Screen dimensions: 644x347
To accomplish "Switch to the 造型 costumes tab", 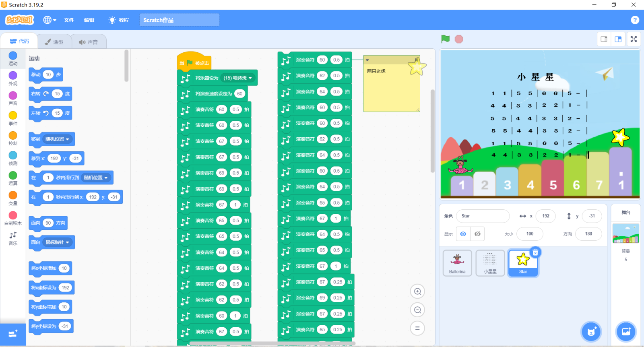I will click(x=54, y=41).
